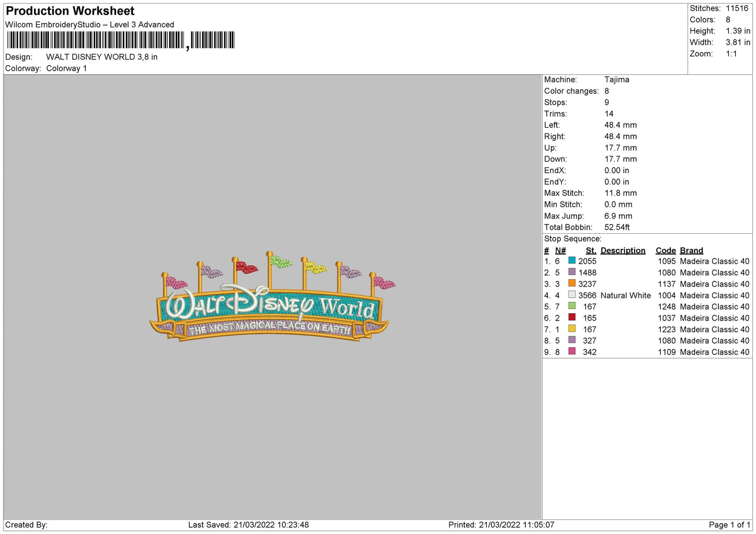Click the Colors count value 8 in header
Screen dimensions: 756x534
[x=728, y=20]
